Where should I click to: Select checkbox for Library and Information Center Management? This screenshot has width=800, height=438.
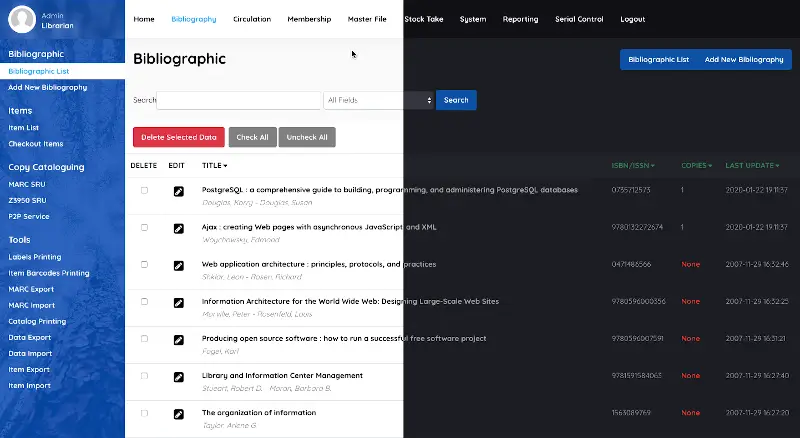pyautogui.click(x=144, y=376)
